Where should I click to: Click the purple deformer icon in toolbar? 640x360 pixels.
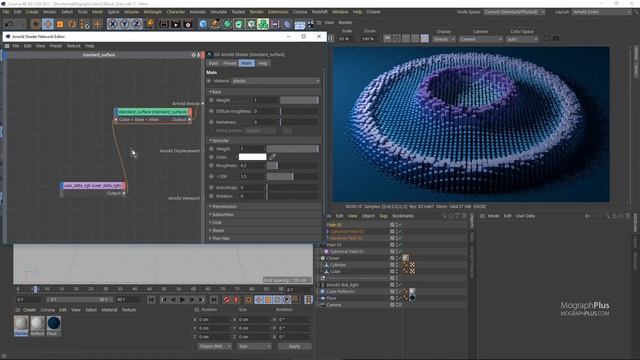(x=287, y=24)
